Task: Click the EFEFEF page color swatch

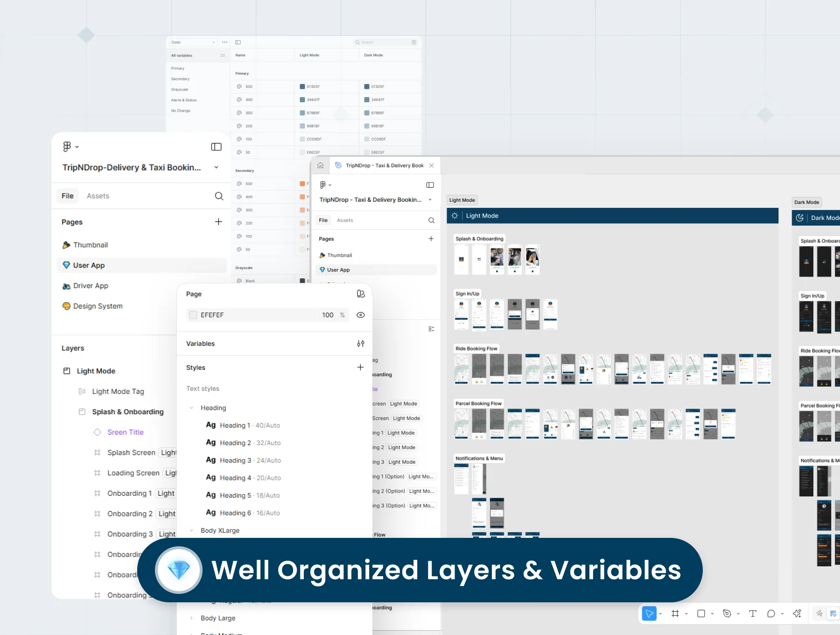Action: point(193,315)
